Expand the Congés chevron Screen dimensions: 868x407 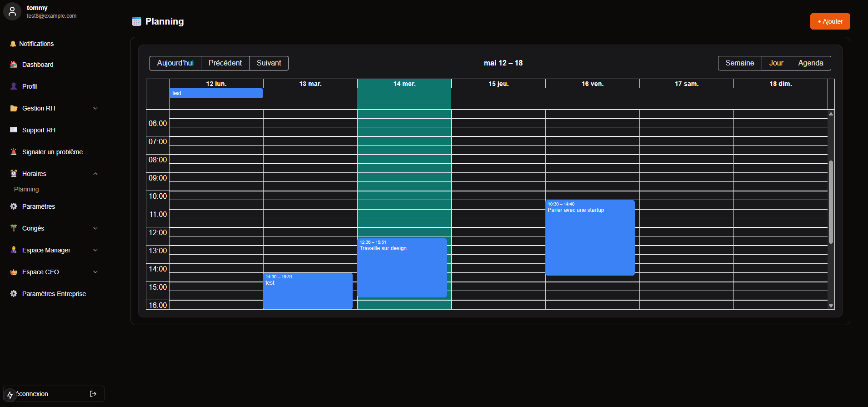pyautogui.click(x=95, y=228)
